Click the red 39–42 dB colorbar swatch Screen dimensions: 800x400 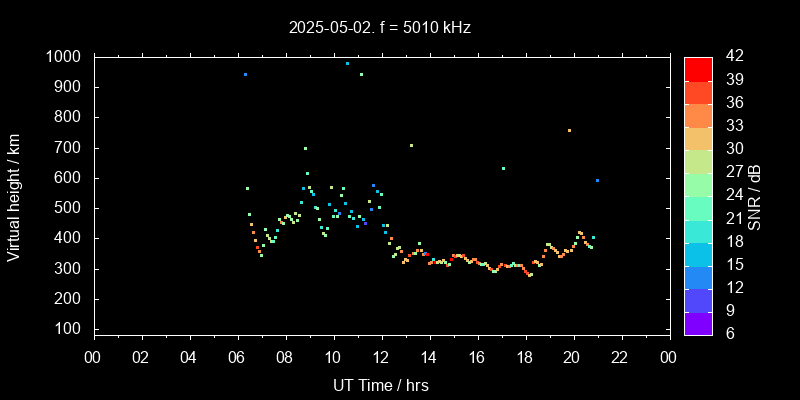click(698, 68)
